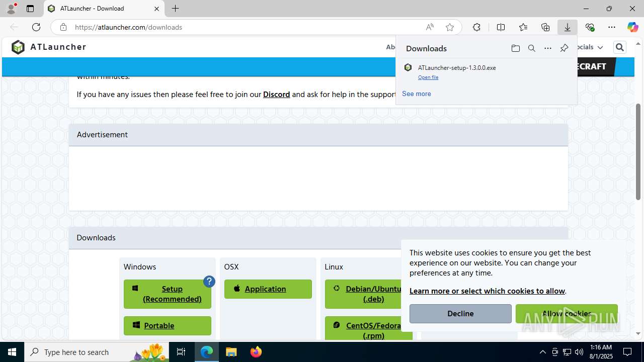
Task: Open File Explorer from taskbar
Action: tap(231, 352)
